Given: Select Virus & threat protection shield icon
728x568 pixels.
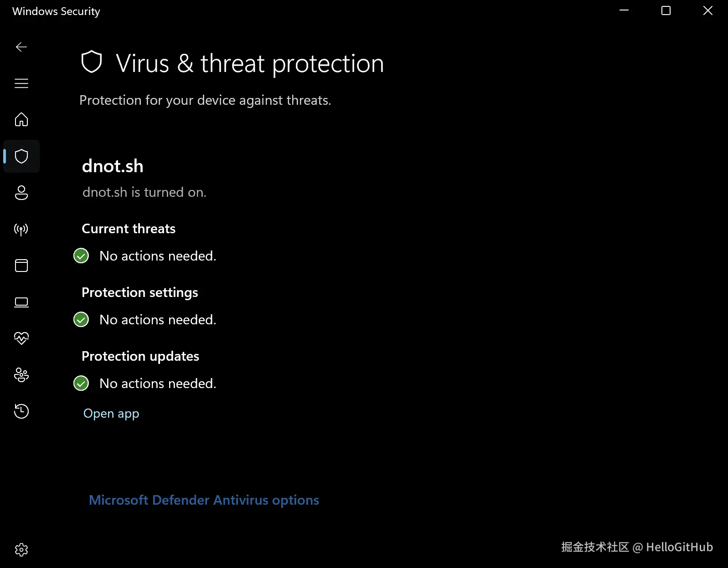Looking at the screenshot, I should pyautogui.click(x=21, y=156).
